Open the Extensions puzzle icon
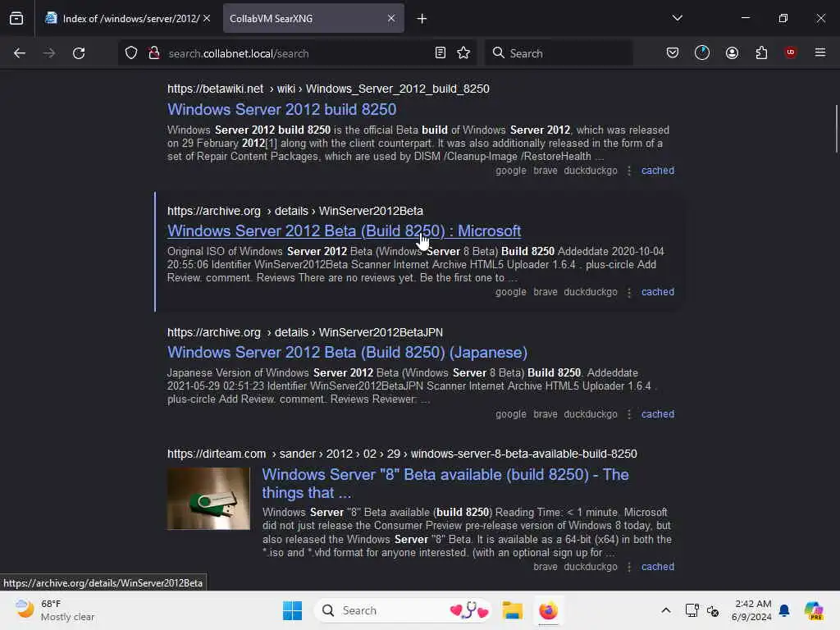 [761, 52]
